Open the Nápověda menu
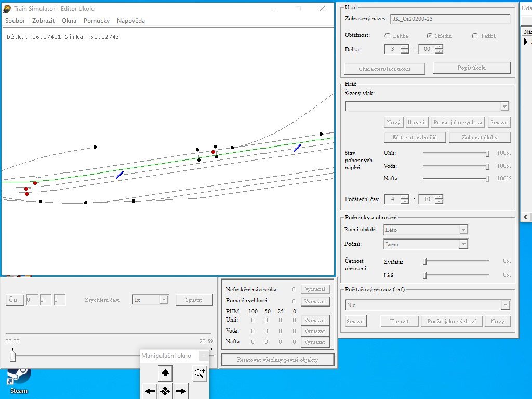532x399 pixels. click(x=130, y=21)
